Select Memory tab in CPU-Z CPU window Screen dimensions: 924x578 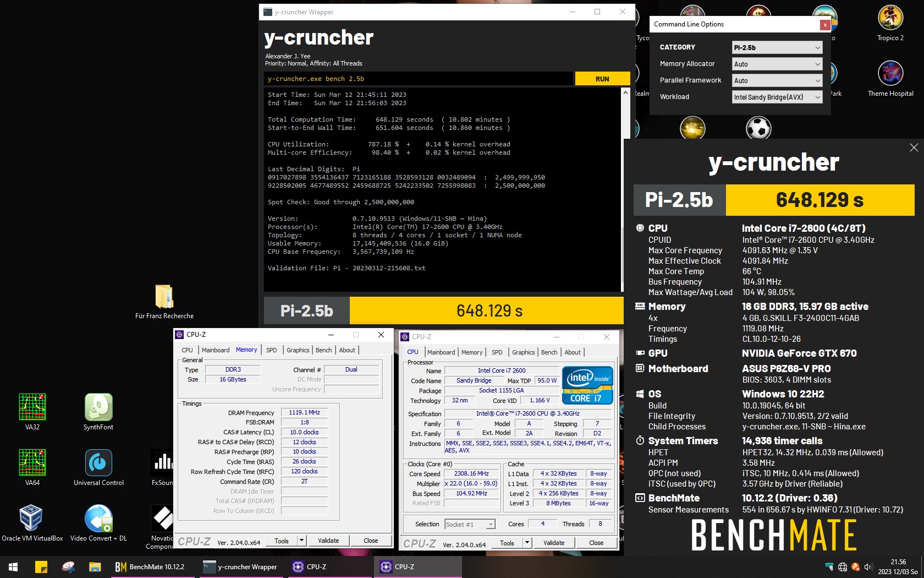click(x=472, y=352)
